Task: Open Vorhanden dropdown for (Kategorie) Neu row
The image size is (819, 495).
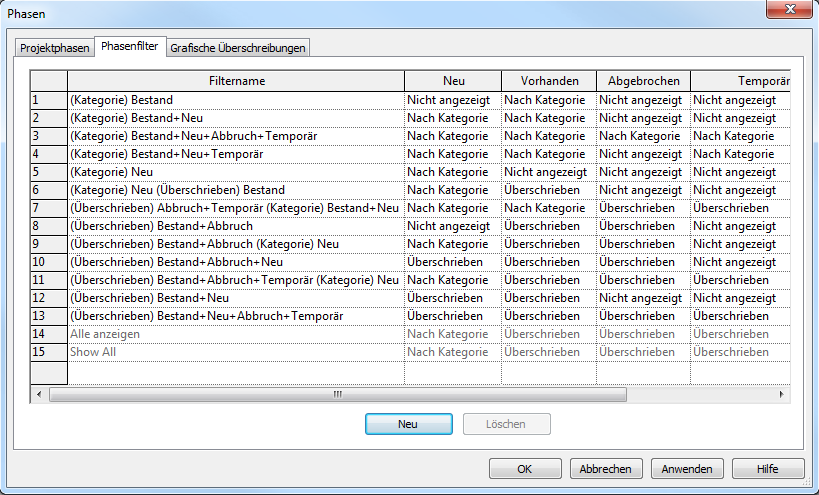Action: click(x=547, y=172)
